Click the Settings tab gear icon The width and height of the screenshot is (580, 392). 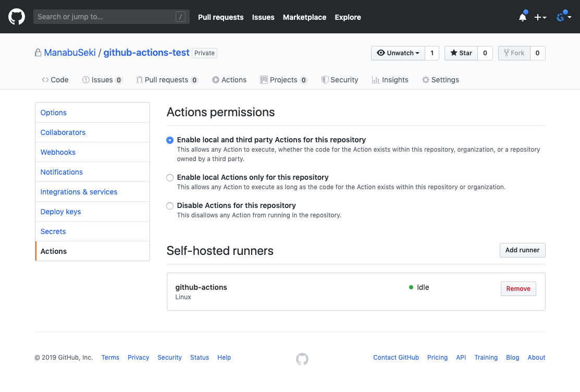(x=426, y=80)
